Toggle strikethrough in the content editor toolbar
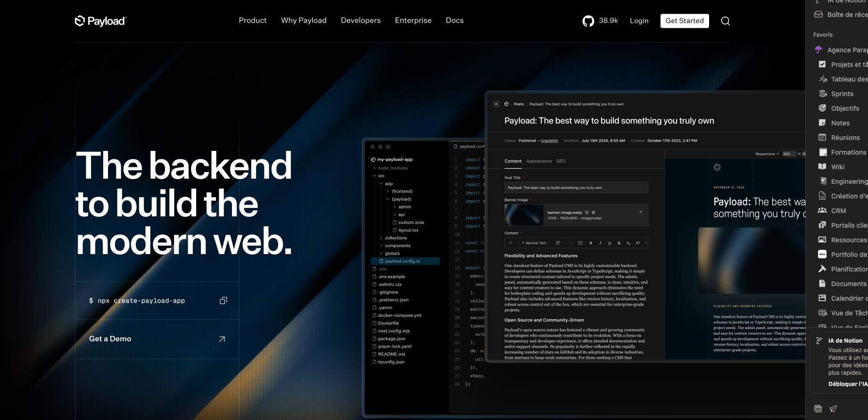The height and width of the screenshot is (420, 868). 619,243
